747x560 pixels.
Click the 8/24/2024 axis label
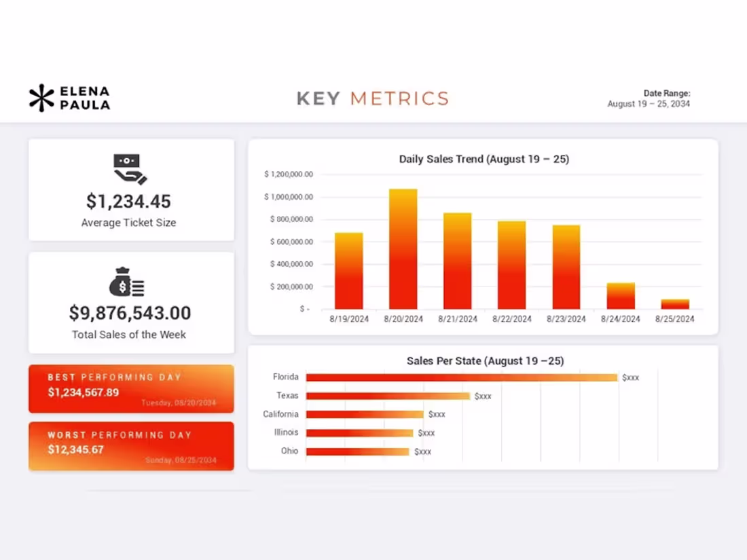pos(621,319)
